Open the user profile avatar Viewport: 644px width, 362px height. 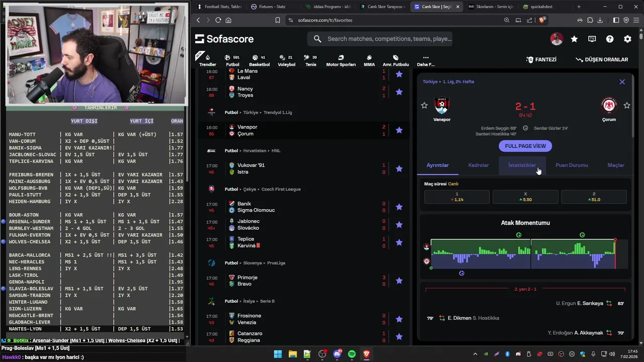tap(556, 39)
